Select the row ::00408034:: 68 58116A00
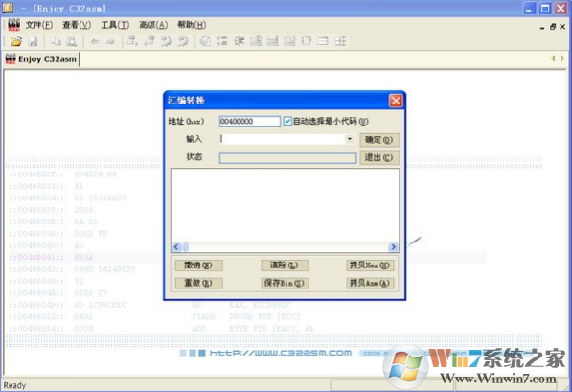Viewport: 572px width, 392px height. pos(67,197)
